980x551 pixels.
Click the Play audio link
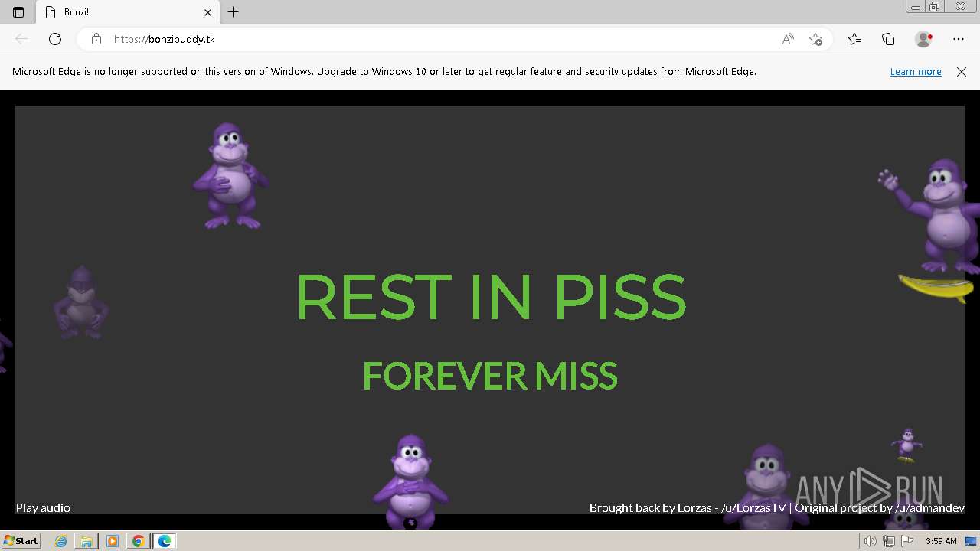[43, 507]
